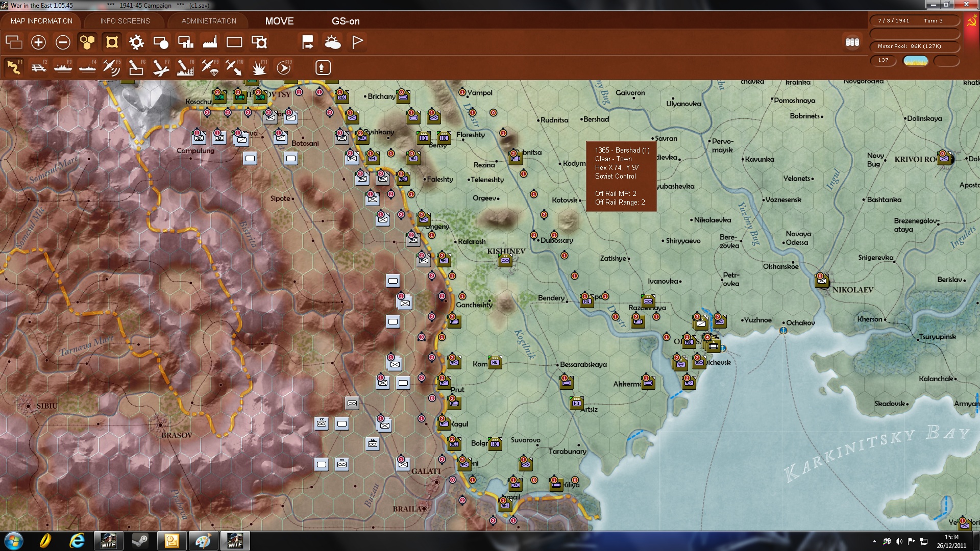Image resolution: width=980 pixels, height=551 pixels.
Task: Click the F12 end-turn arrow icon
Action: [283, 67]
